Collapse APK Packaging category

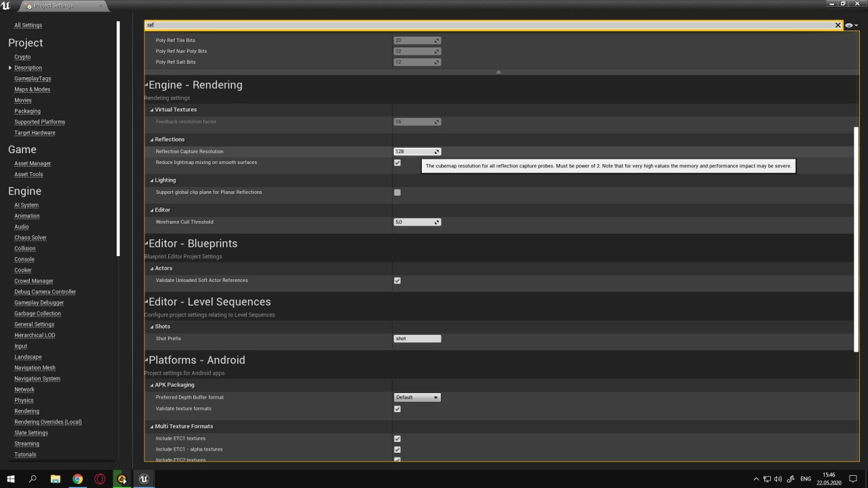(152, 385)
